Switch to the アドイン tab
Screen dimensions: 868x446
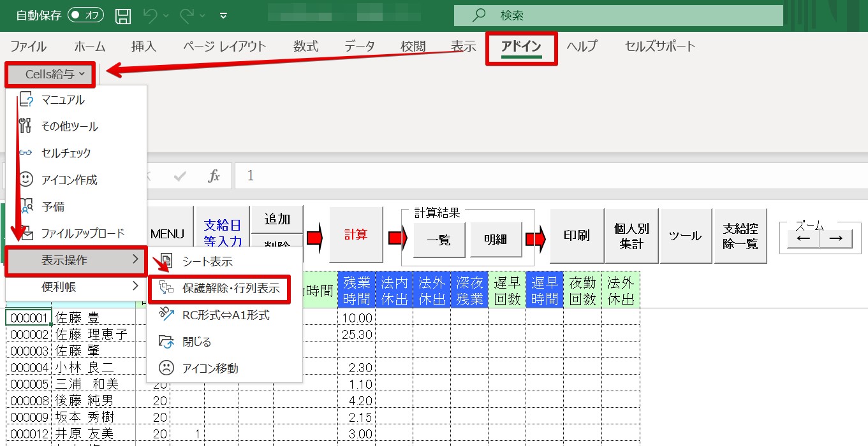coord(521,47)
